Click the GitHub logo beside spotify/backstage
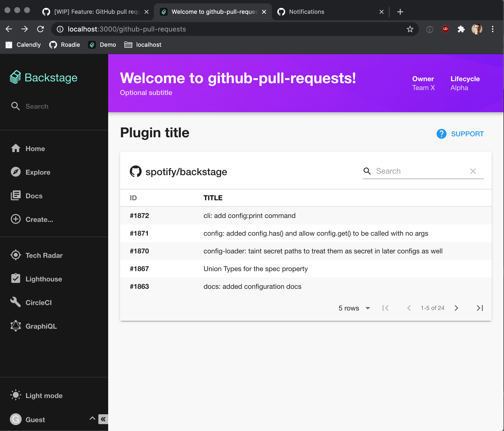 click(x=136, y=171)
